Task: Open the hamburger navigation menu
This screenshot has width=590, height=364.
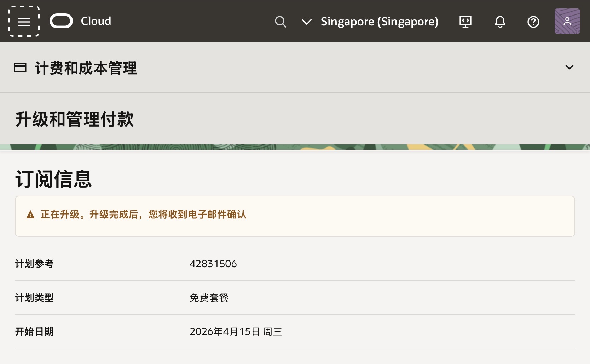Action: tap(24, 21)
